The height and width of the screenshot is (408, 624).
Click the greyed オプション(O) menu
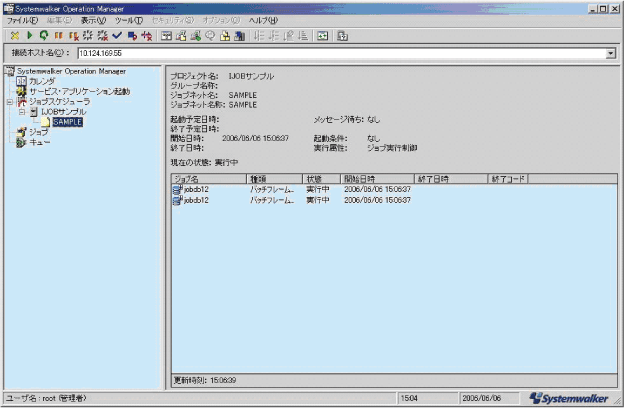[x=221, y=20]
